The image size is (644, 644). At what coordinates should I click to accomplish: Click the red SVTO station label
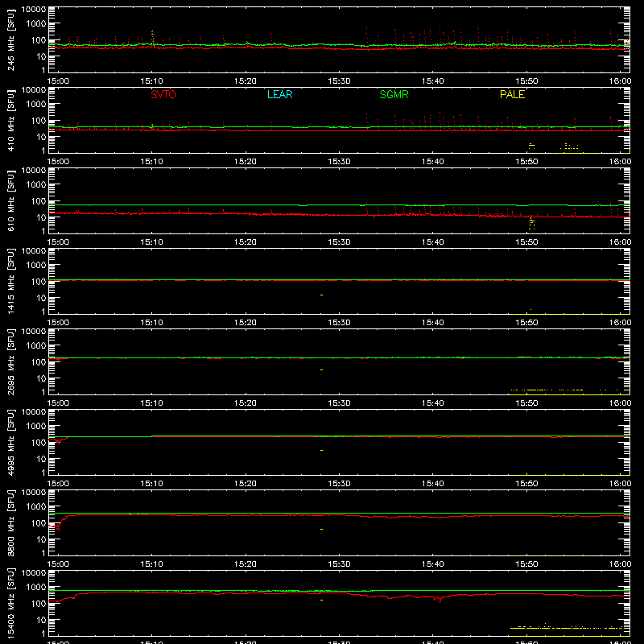pos(163,94)
